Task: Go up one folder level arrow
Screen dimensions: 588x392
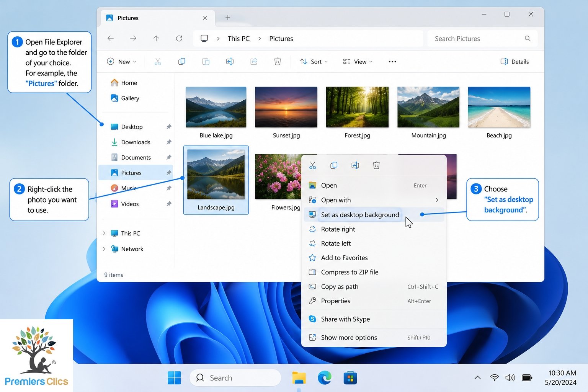Action: point(156,38)
